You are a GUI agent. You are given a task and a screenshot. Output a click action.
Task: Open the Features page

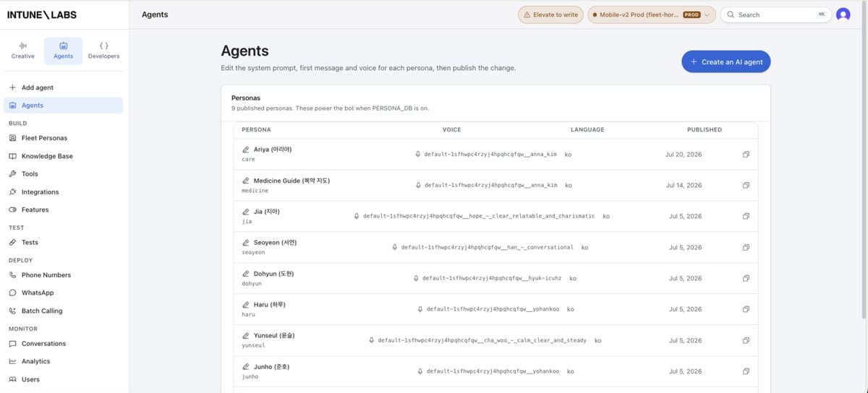pyautogui.click(x=35, y=210)
